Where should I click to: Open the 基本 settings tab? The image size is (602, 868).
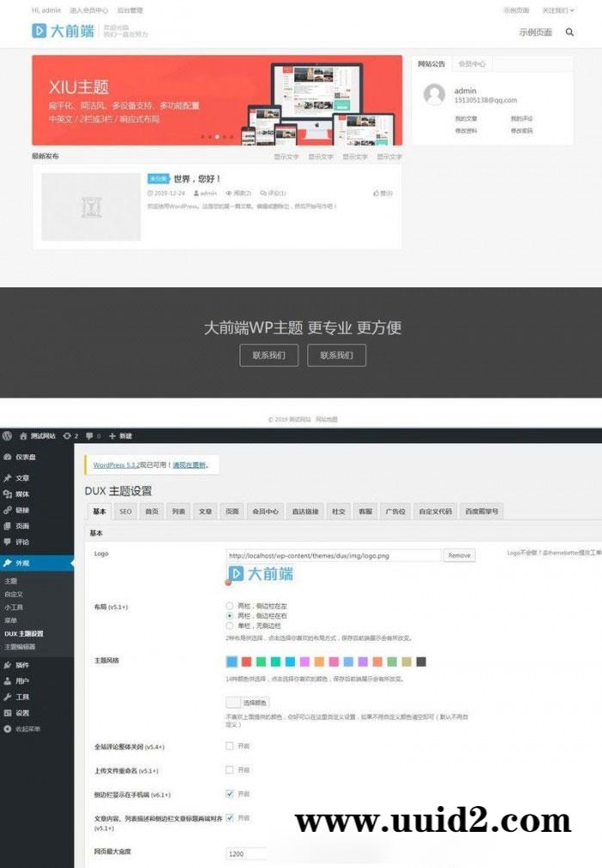point(100,512)
